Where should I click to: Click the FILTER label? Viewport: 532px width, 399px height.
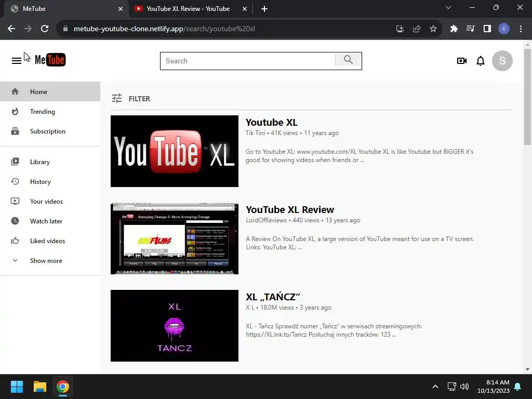139,99
